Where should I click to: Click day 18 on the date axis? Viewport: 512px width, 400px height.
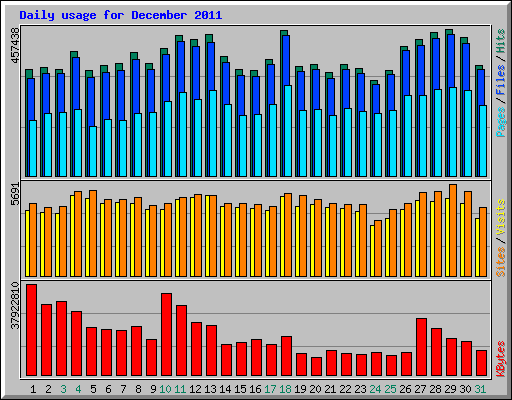tap(285, 389)
